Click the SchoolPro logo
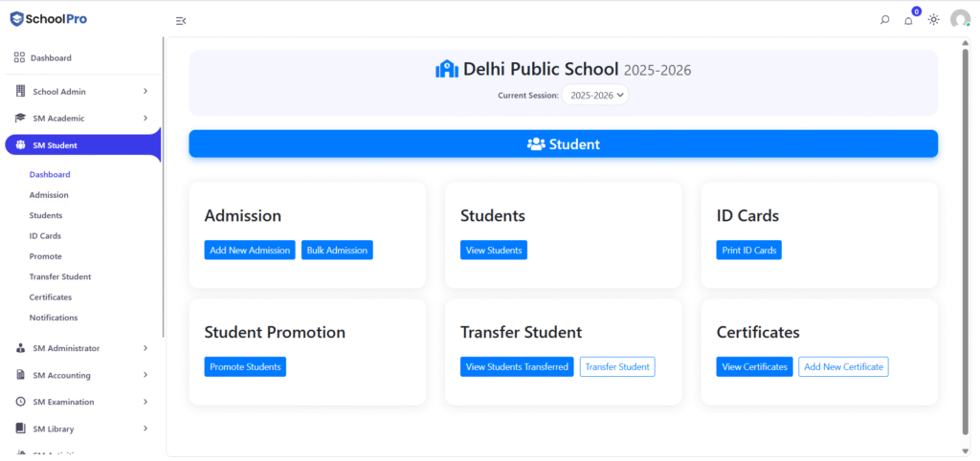This screenshot has width=980, height=461. [x=49, y=19]
